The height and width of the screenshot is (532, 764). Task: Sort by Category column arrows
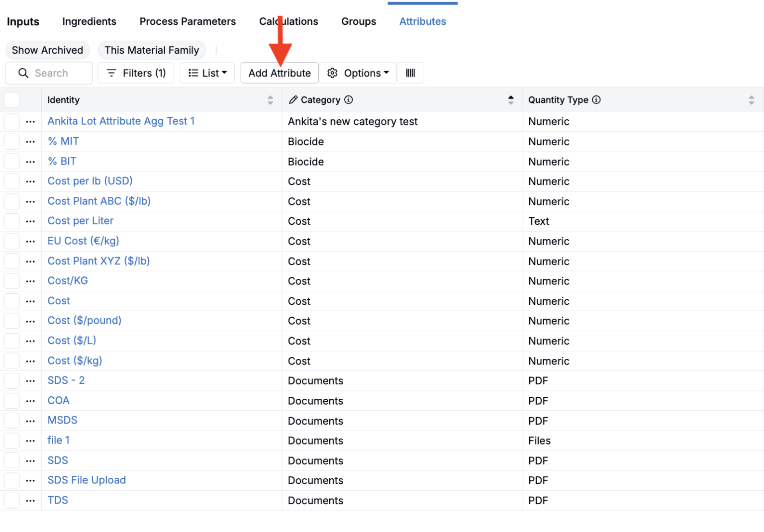tap(511, 100)
